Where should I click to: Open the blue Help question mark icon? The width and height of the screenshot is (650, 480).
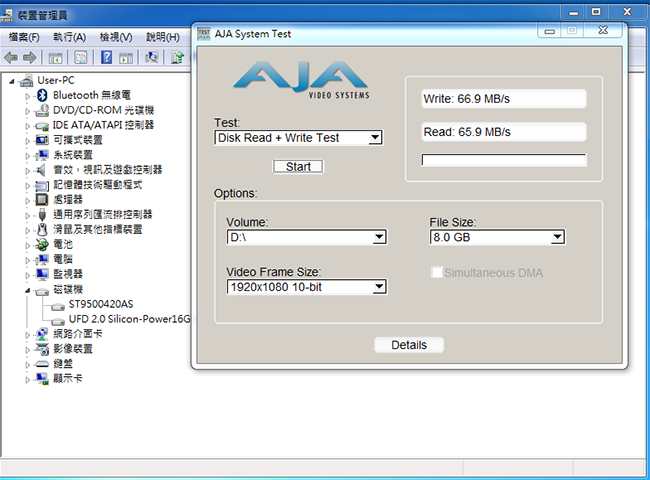107,57
